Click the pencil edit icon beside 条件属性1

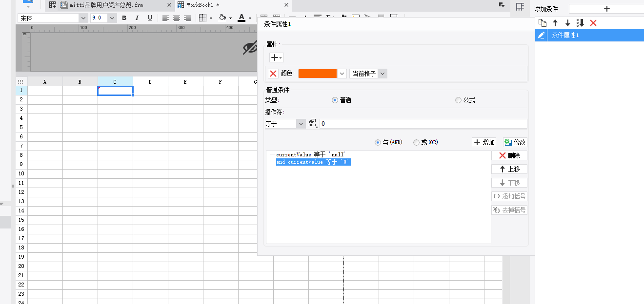coord(541,35)
